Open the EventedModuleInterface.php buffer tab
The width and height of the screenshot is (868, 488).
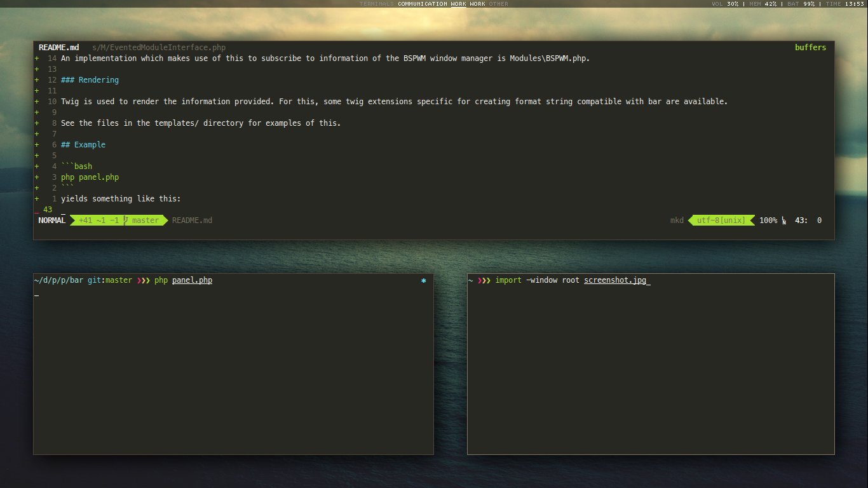(x=159, y=48)
